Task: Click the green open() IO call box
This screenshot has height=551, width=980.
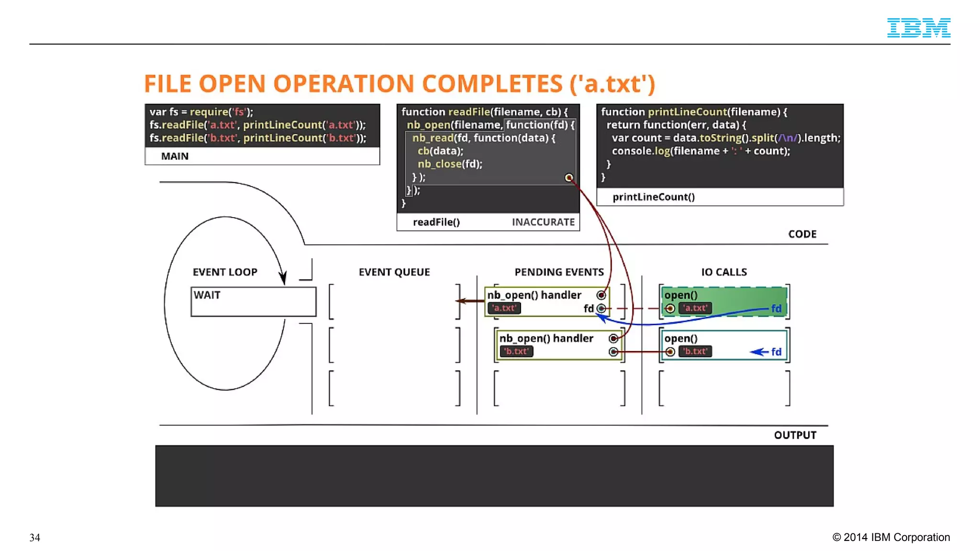Action: pyautogui.click(x=724, y=302)
